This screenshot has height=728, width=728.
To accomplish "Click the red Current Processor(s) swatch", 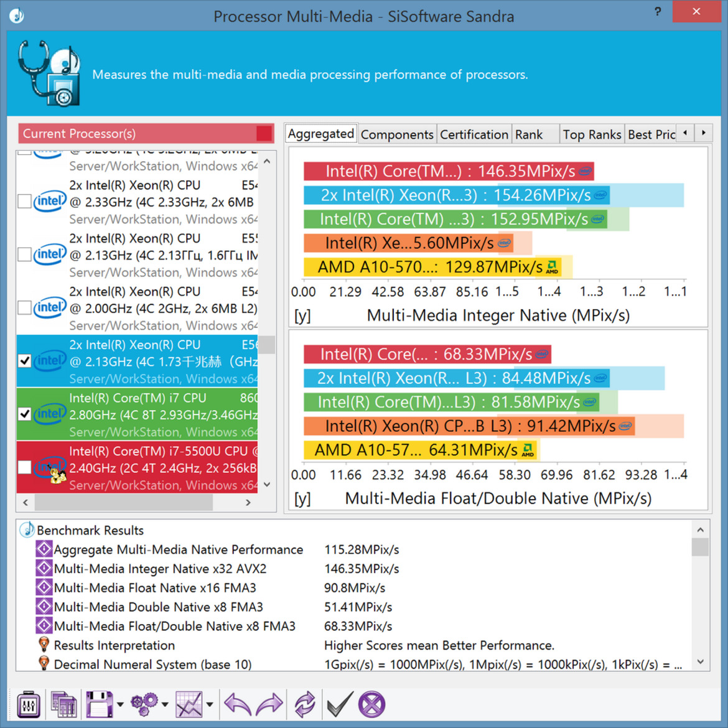I will click(264, 134).
